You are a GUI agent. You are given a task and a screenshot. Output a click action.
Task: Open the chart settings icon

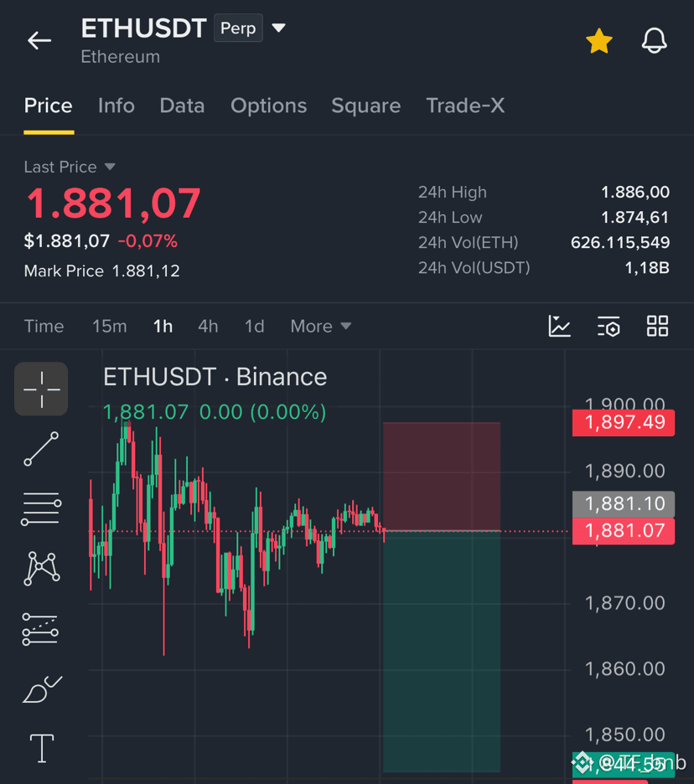609,326
